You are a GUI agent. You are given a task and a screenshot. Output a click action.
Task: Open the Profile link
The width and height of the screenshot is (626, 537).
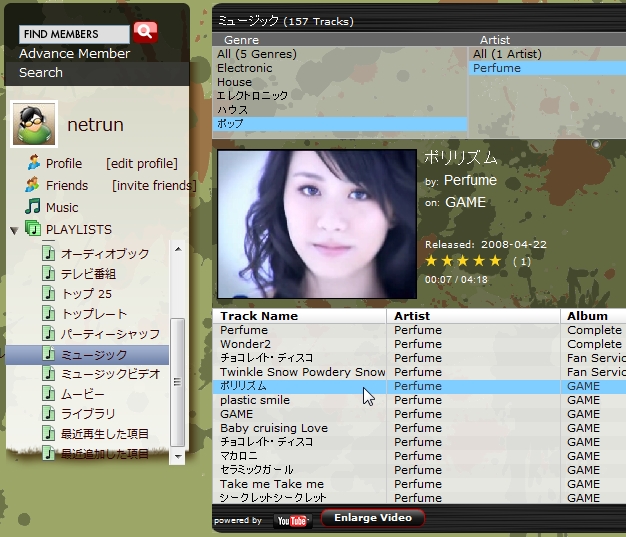pos(64,163)
